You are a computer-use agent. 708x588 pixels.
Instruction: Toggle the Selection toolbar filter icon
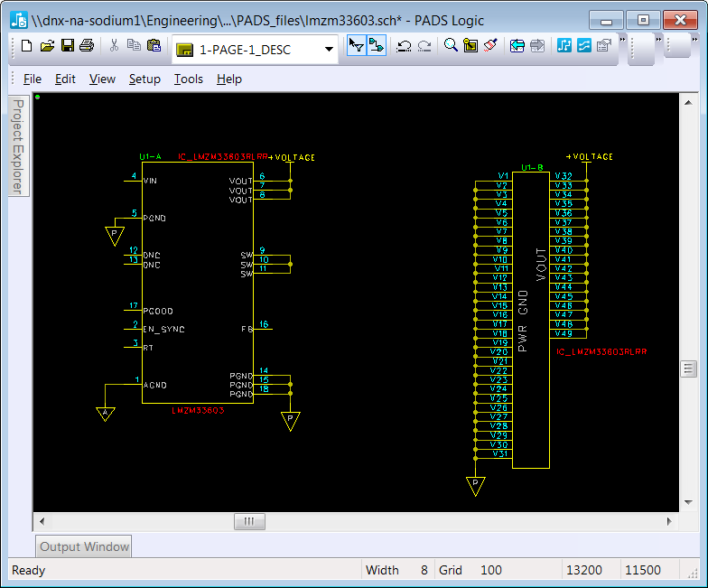[356, 45]
